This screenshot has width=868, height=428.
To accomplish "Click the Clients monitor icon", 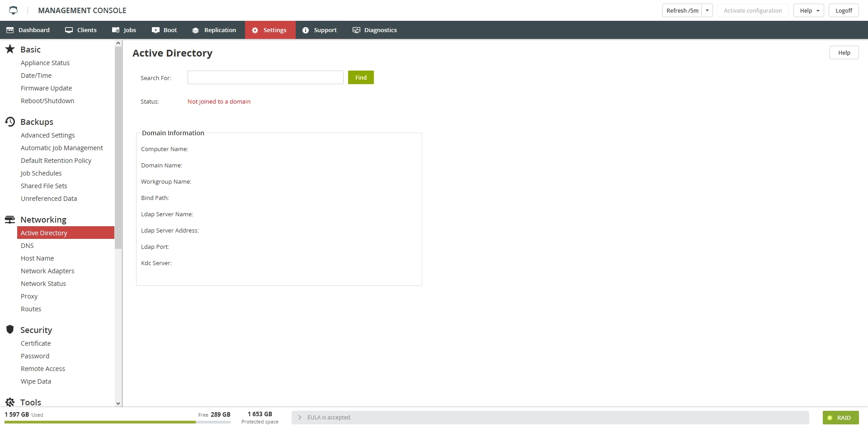I will pos(69,30).
